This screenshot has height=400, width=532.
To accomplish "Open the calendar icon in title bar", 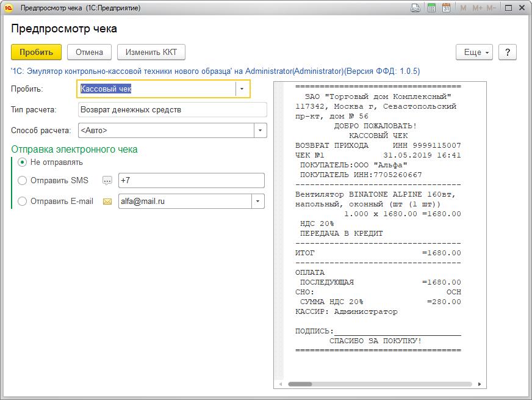I will point(446,8).
